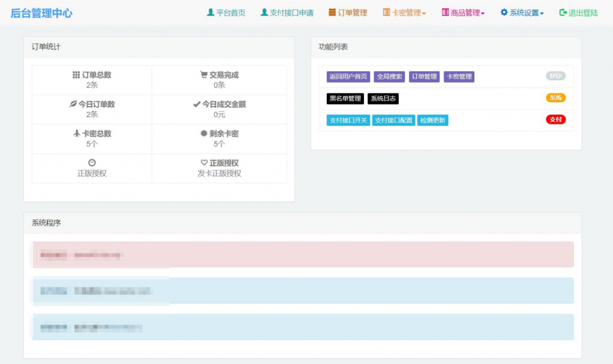The width and height of the screenshot is (613, 364).
Task: Click the icon beside 卡密总数
Action: [77, 134]
